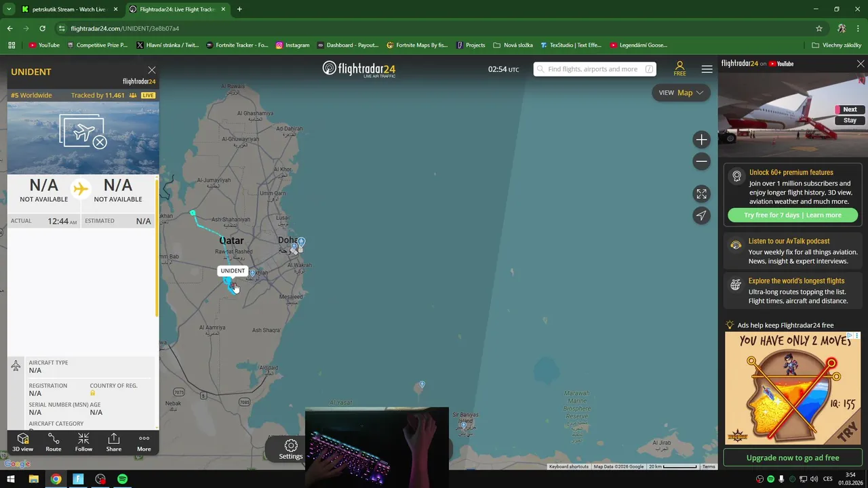Open the TexStudio bookmark
This screenshot has width=868, height=488.
(570, 45)
